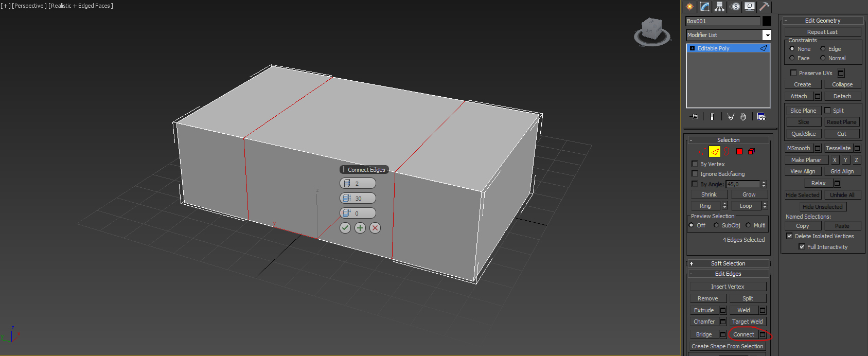Enable the Ignore Backfacing checkbox
The image size is (868, 356).
point(695,174)
